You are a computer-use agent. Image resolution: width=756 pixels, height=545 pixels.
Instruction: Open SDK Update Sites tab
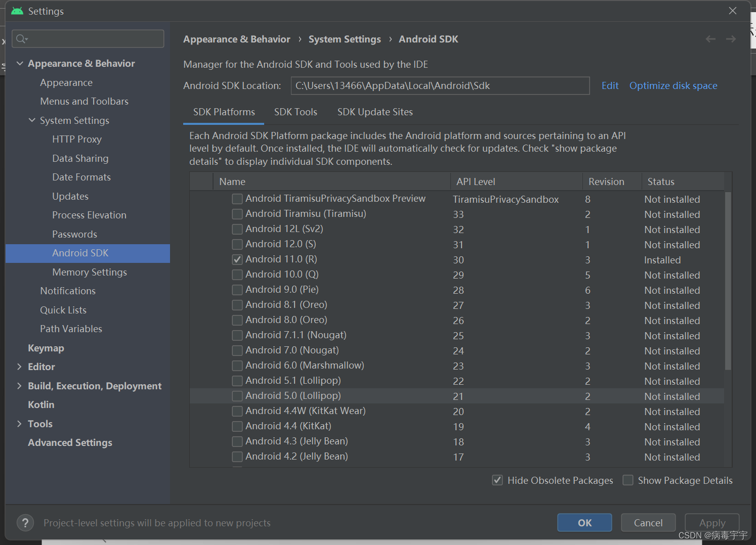tap(375, 112)
